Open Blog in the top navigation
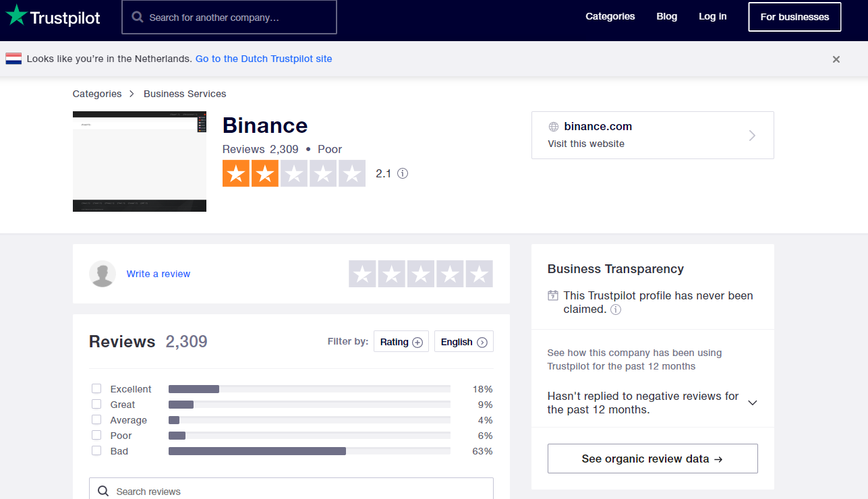The width and height of the screenshot is (868, 499). (667, 16)
